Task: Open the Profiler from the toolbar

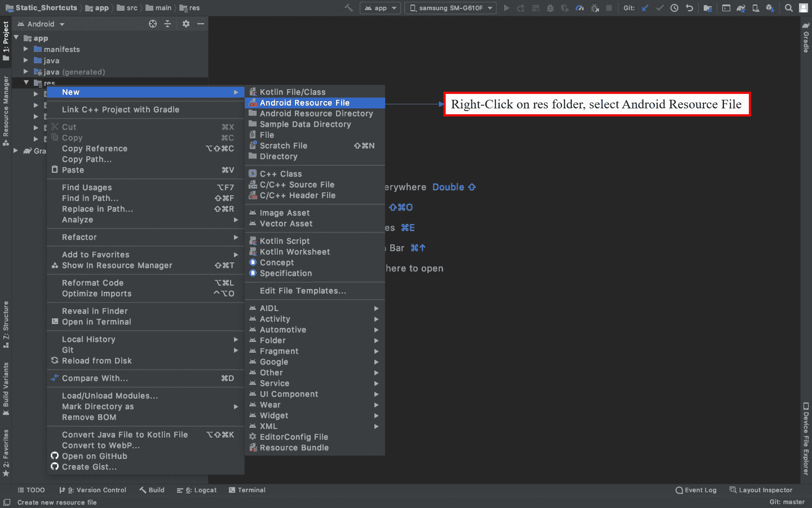Action: [580, 8]
